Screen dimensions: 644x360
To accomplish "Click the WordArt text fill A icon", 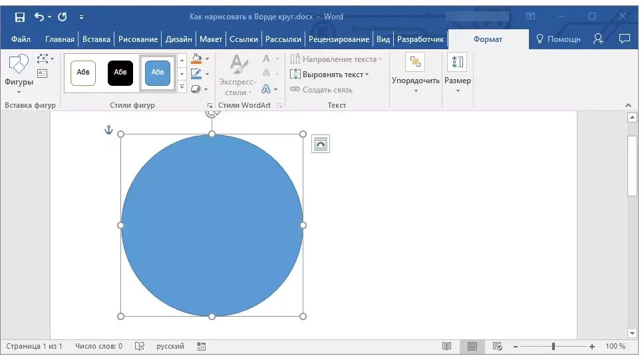I will click(x=267, y=59).
